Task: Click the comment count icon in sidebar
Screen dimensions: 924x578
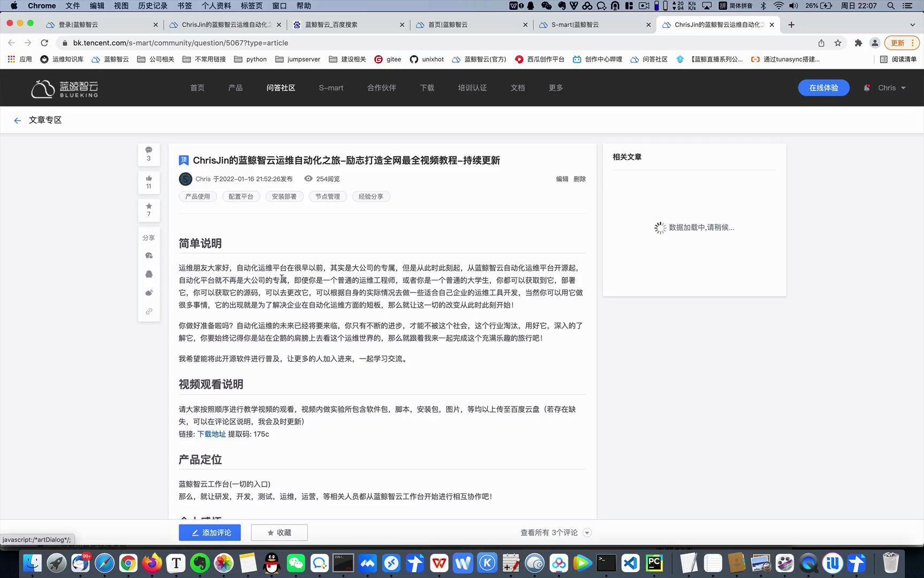Action: point(149,150)
